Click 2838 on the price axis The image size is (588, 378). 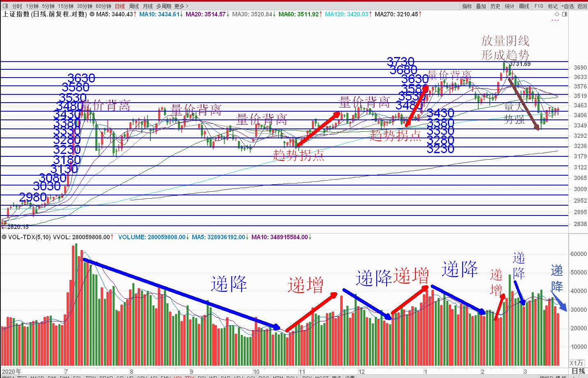click(581, 224)
